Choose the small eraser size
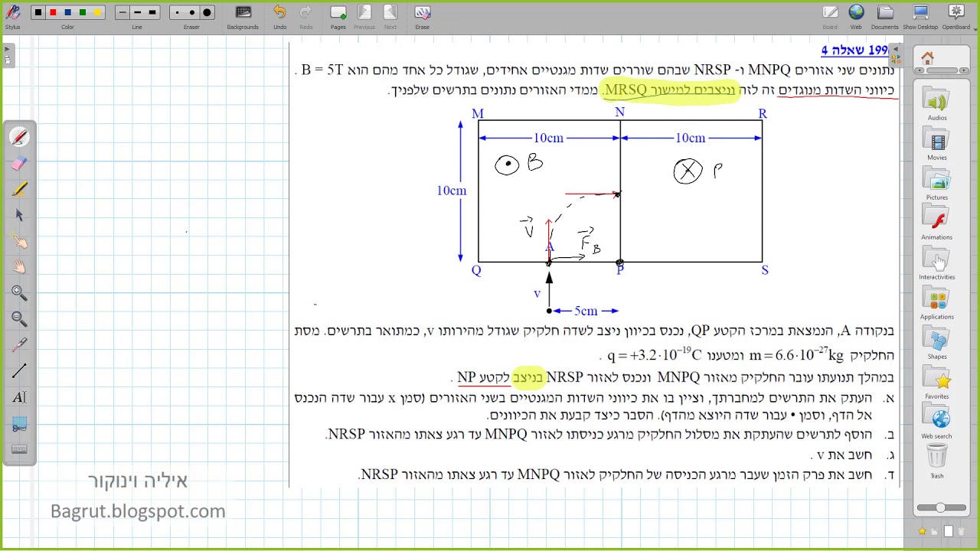Image resolution: width=980 pixels, height=551 pixels. (x=177, y=13)
